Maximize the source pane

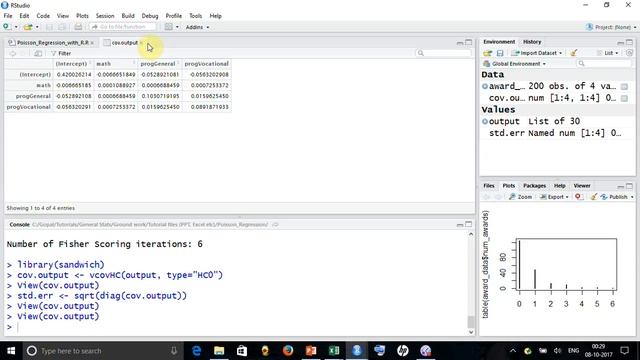469,42
